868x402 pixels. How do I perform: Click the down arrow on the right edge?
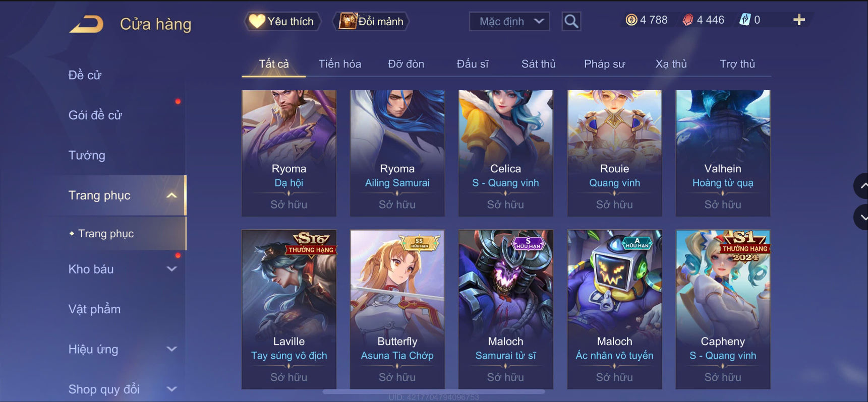pos(862,217)
